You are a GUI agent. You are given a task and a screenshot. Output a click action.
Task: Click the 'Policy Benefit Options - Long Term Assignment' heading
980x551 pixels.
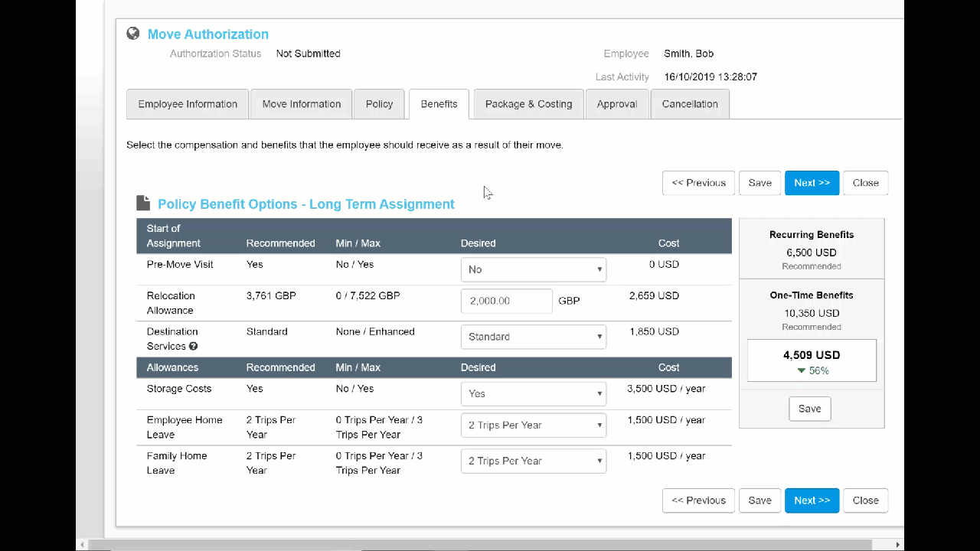pyautogui.click(x=306, y=204)
